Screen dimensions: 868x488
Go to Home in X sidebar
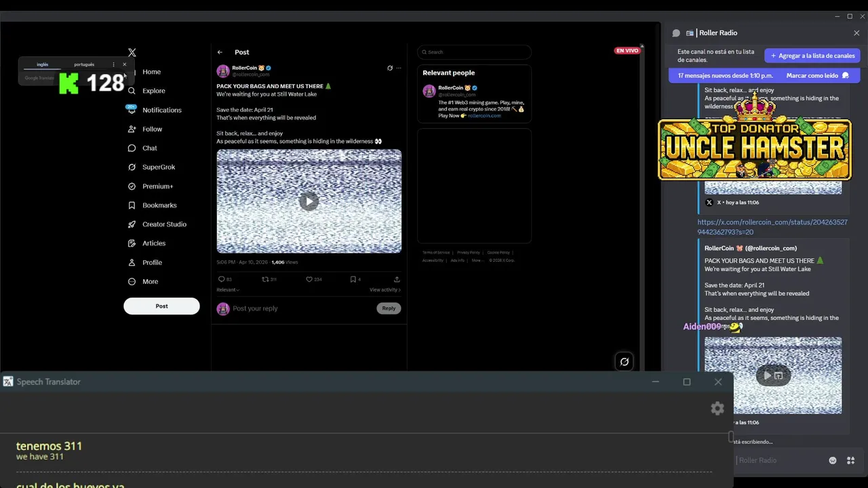tap(151, 72)
